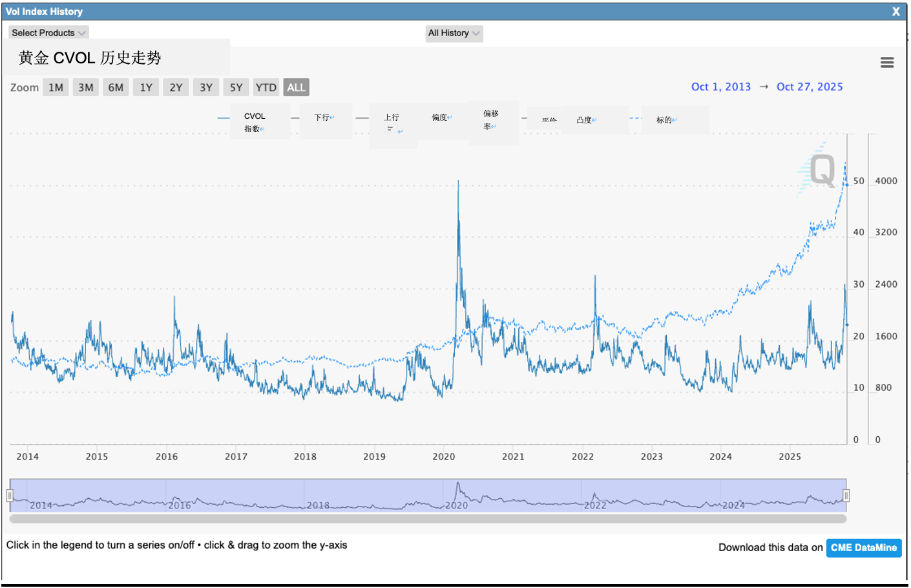
Task: Toggle the 下行 series in legend
Action: pos(323,118)
